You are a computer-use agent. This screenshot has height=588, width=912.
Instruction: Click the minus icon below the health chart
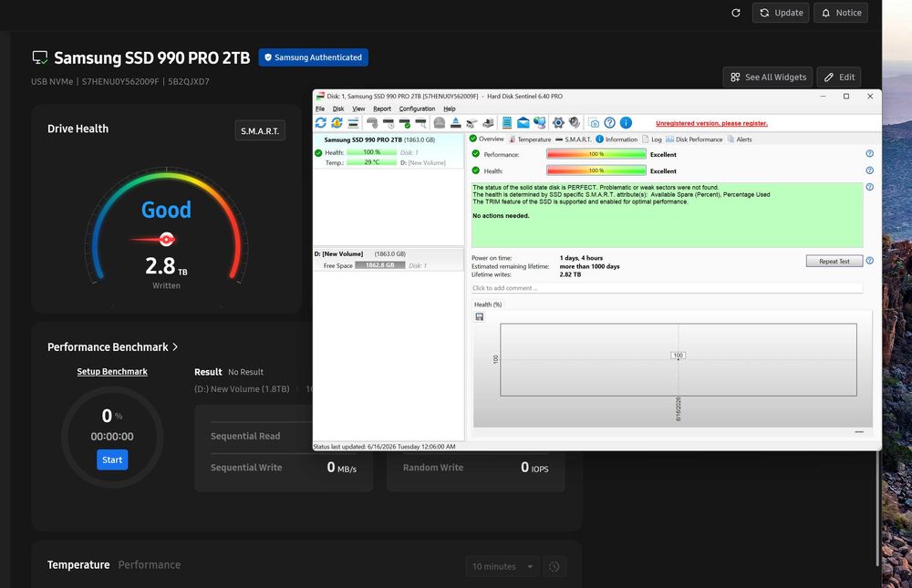point(859,432)
